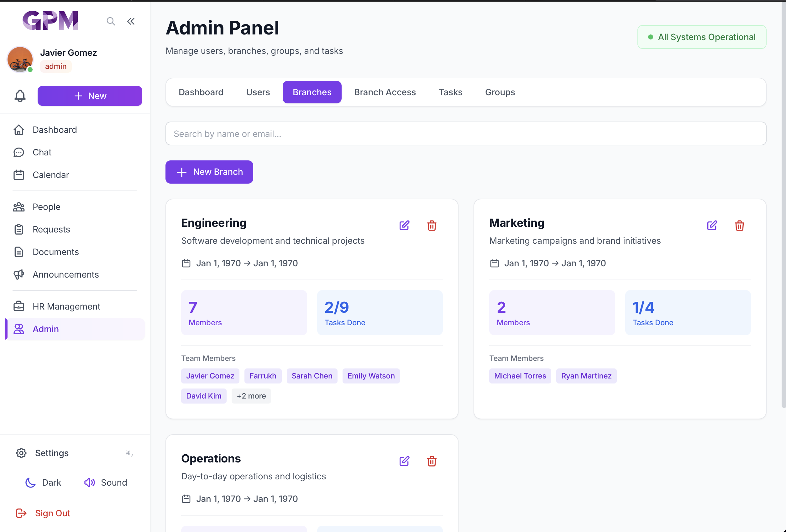Screen dimensions: 786x532
Task: Click the chat bubble icon
Action: (19, 152)
